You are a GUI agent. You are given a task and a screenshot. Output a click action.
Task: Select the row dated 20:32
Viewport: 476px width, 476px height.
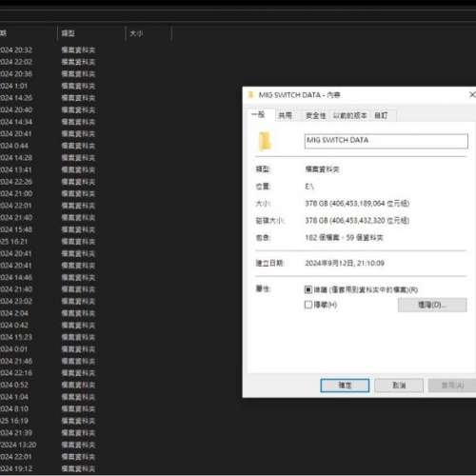[x=48, y=50]
